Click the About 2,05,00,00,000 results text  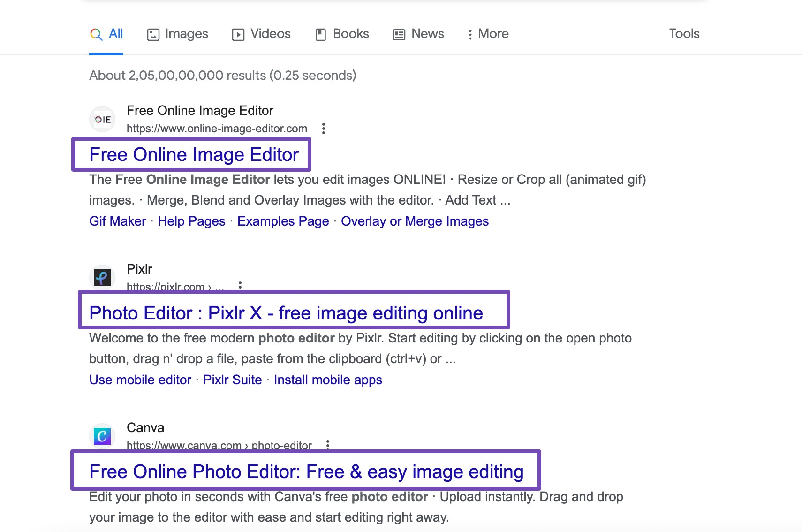[x=223, y=75]
